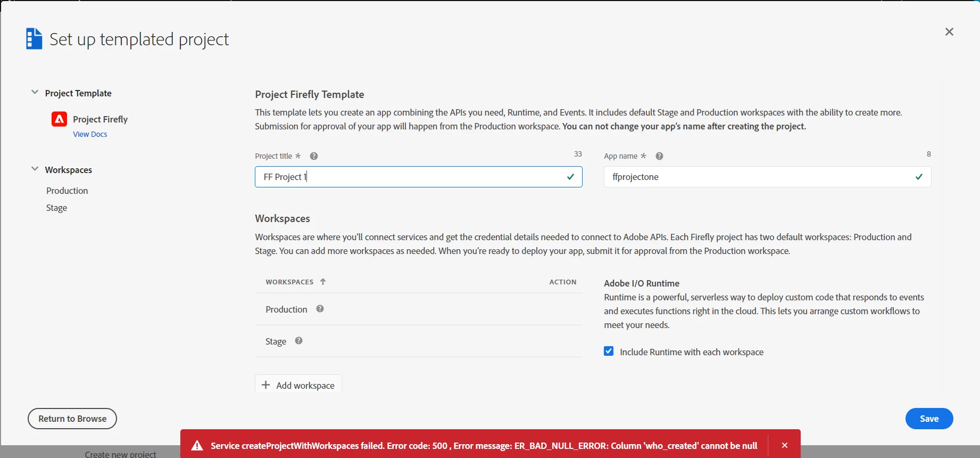Click into the App name field
Screen dimensions: 980x458
tap(767, 177)
